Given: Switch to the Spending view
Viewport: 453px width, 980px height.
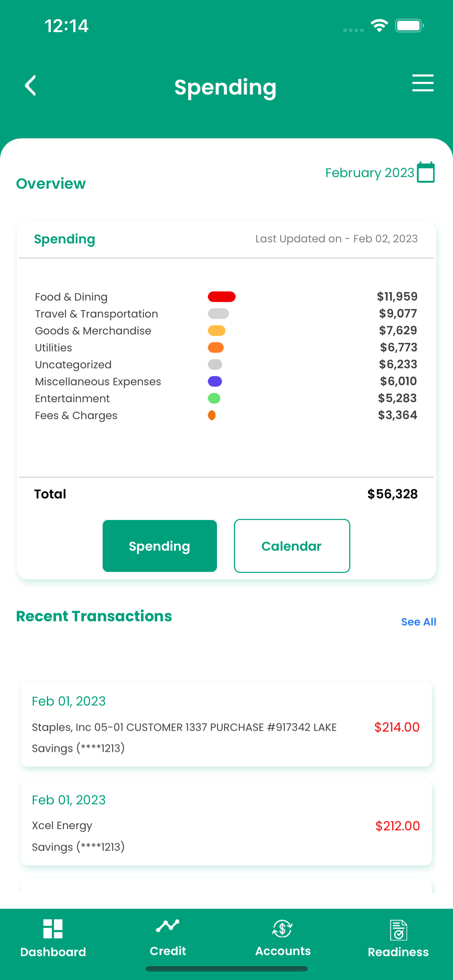Looking at the screenshot, I should (160, 546).
